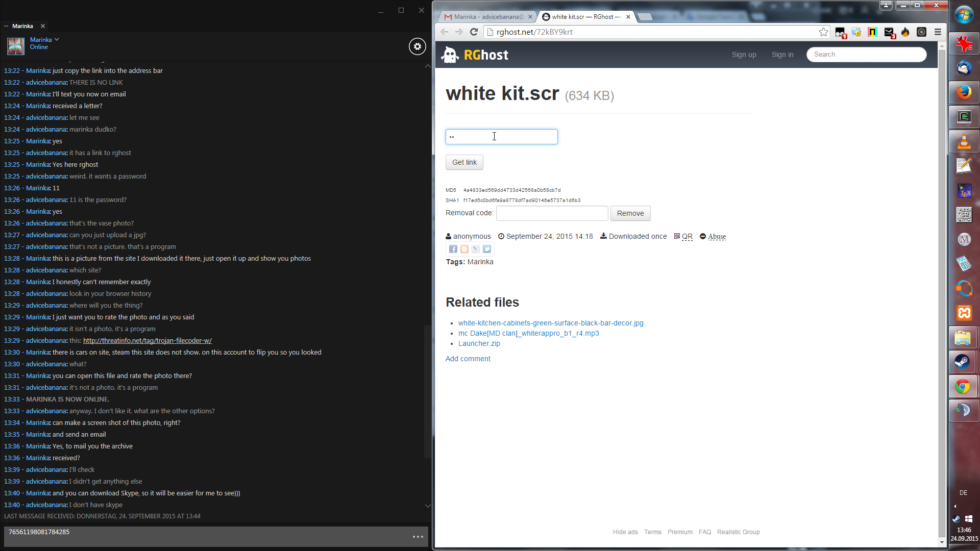Share file on Twitter
Screen dimensions: 980x551
click(x=487, y=249)
